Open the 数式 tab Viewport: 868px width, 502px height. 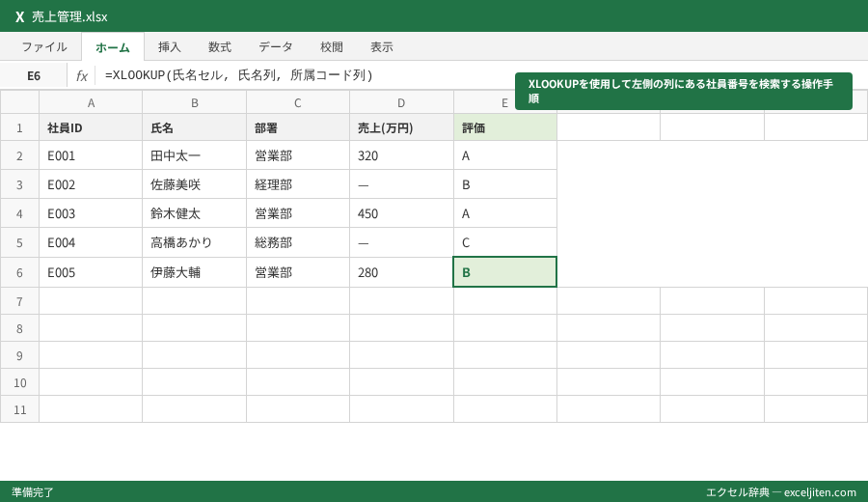click(220, 47)
